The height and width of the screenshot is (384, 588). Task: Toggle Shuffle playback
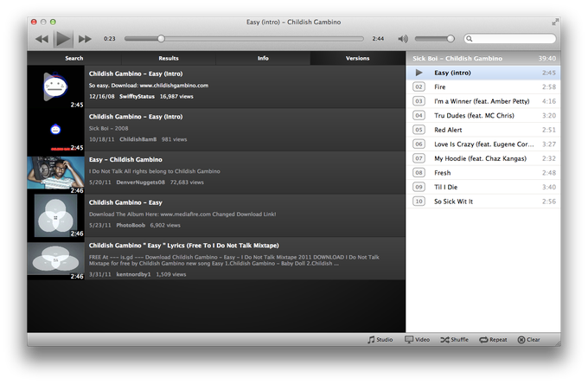tap(454, 340)
